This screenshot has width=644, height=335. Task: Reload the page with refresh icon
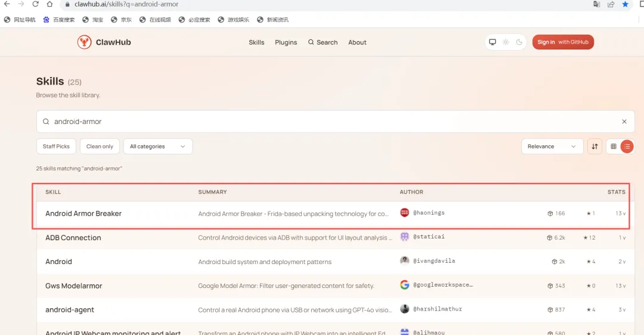click(35, 4)
